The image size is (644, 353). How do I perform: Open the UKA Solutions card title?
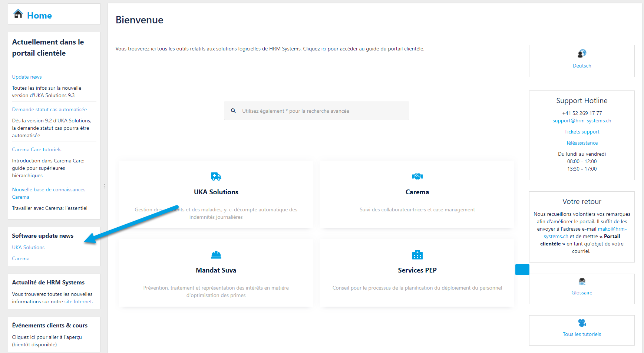[x=216, y=192]
